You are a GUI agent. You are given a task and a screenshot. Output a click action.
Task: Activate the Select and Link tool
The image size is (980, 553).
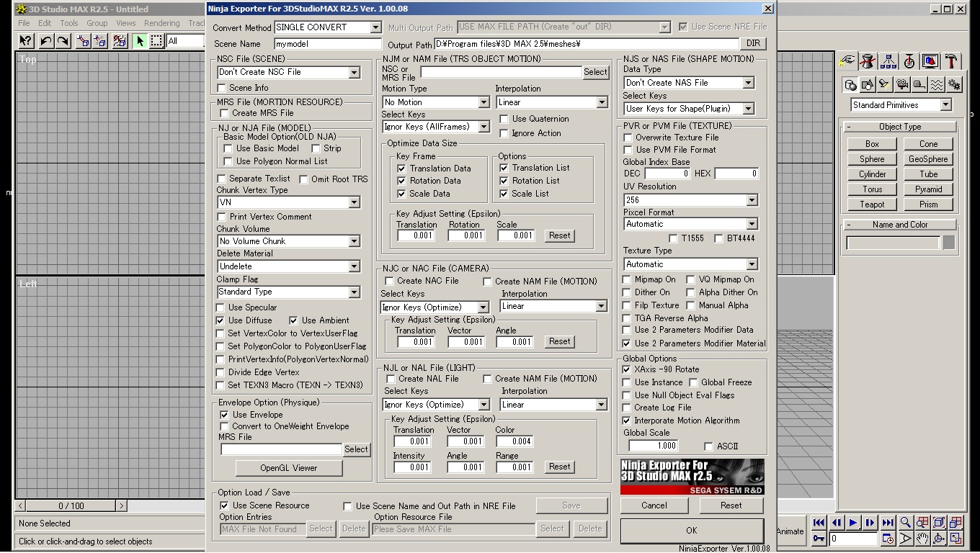pos(83,41)
